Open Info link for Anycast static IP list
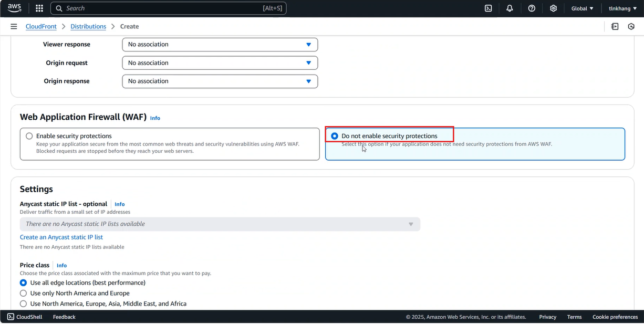Viewport: 644px width, 324px height. pos(120,204)
